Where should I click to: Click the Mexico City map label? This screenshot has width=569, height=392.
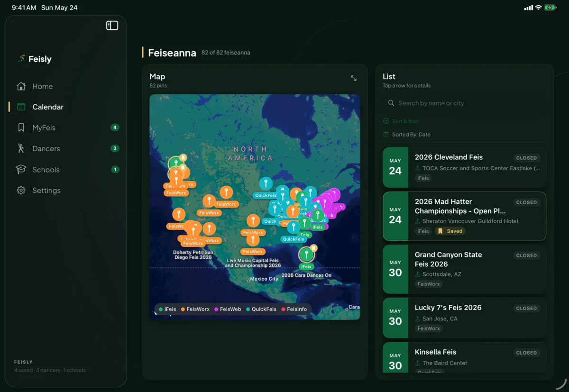coord(264,279)
